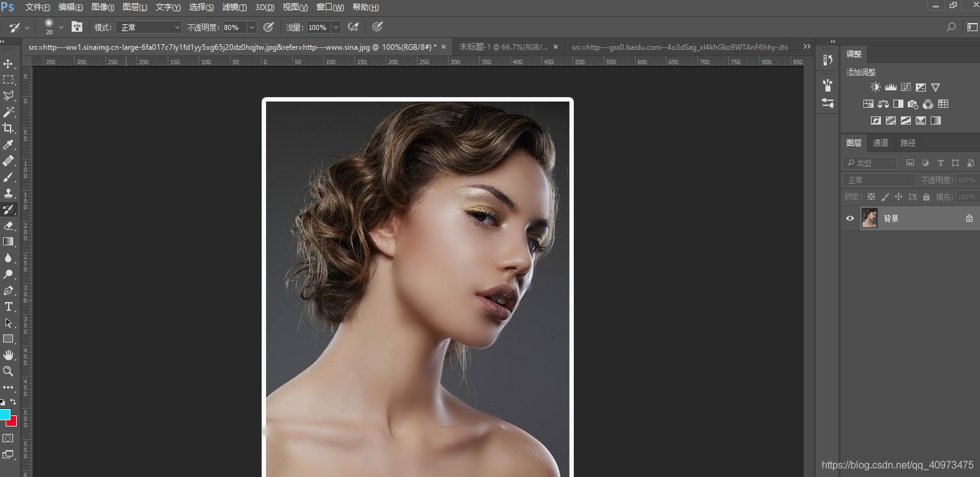Select the Brush tool

8,177
